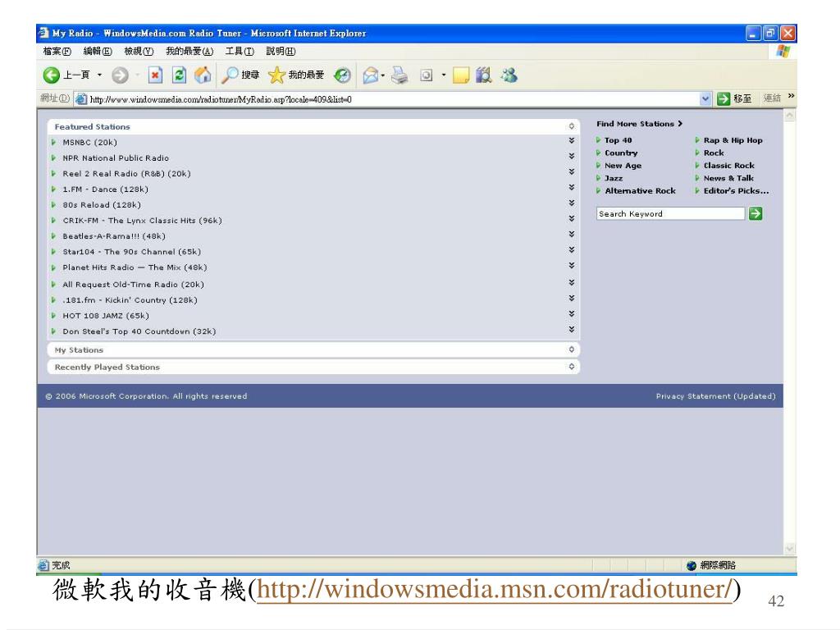Click the Forward navigation arrow
Image resolution: width=840 pixels, height=630 pixels.
point(120,75)
